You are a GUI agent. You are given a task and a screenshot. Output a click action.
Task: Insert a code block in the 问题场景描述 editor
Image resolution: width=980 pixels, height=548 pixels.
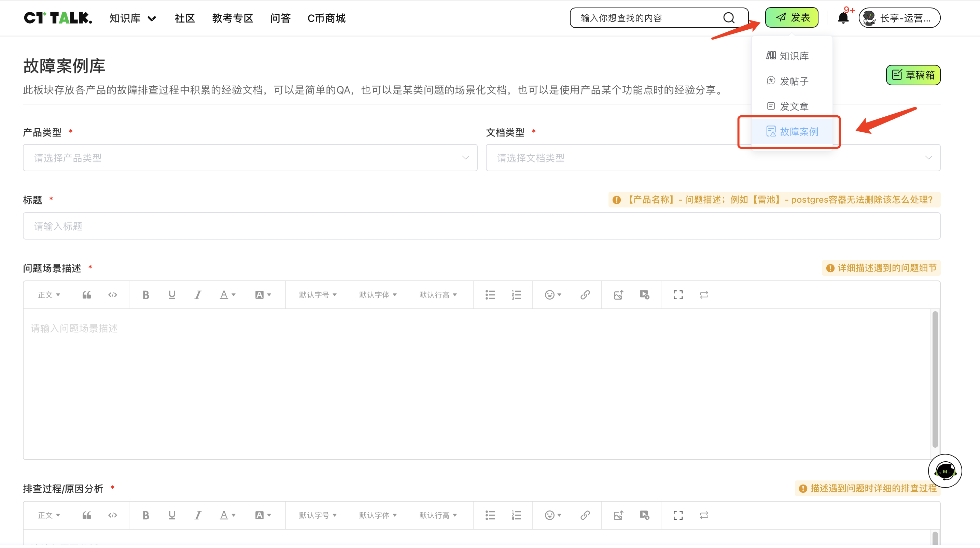tap(113, 295)
